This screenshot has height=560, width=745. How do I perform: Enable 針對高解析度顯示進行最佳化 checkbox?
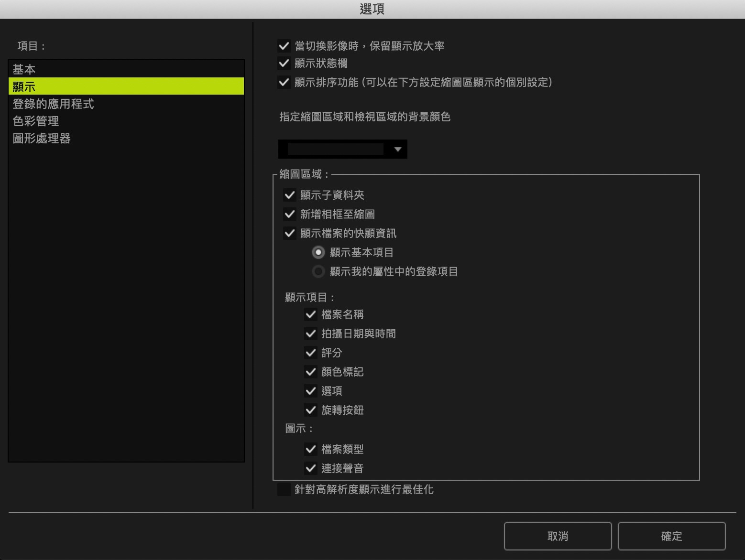284,489
